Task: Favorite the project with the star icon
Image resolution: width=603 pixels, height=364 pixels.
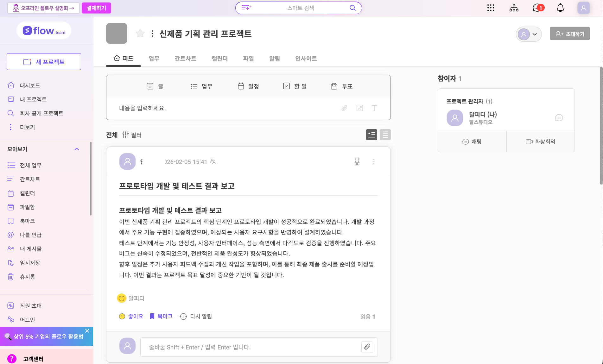Action: click(x=140, y=33)
